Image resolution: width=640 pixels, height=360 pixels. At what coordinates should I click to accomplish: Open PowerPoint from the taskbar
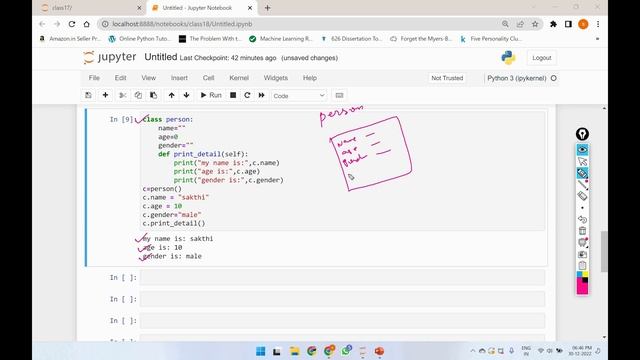(x=380, y=351)
